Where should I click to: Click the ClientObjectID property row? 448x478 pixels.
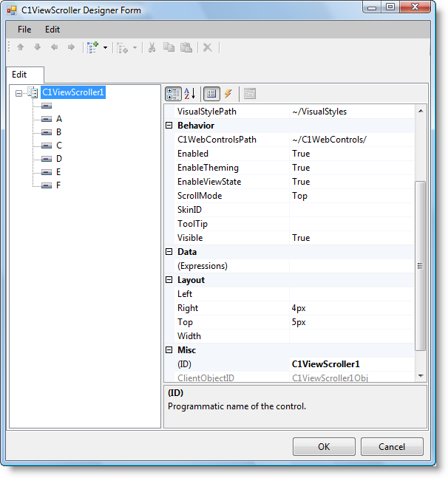point(294,378)
